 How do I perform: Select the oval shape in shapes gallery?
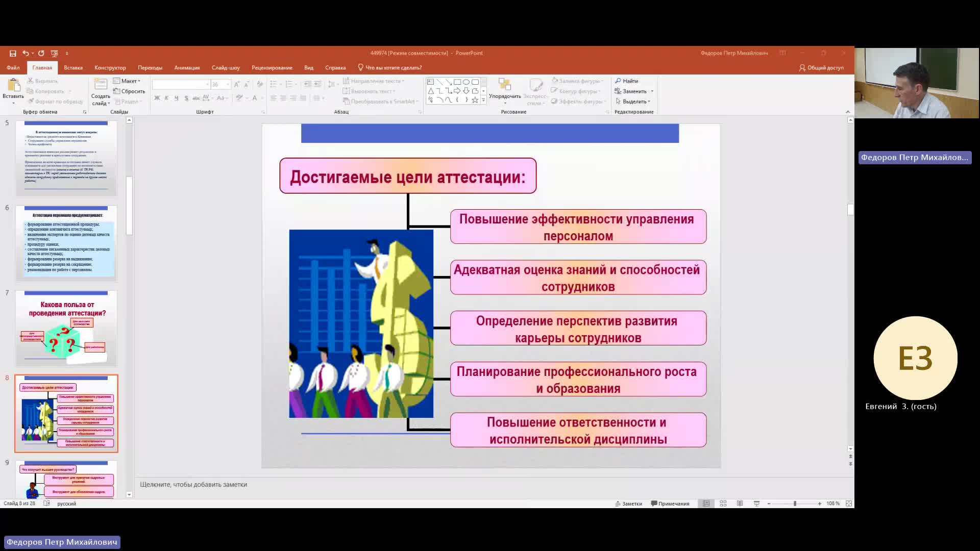[466, 82]
